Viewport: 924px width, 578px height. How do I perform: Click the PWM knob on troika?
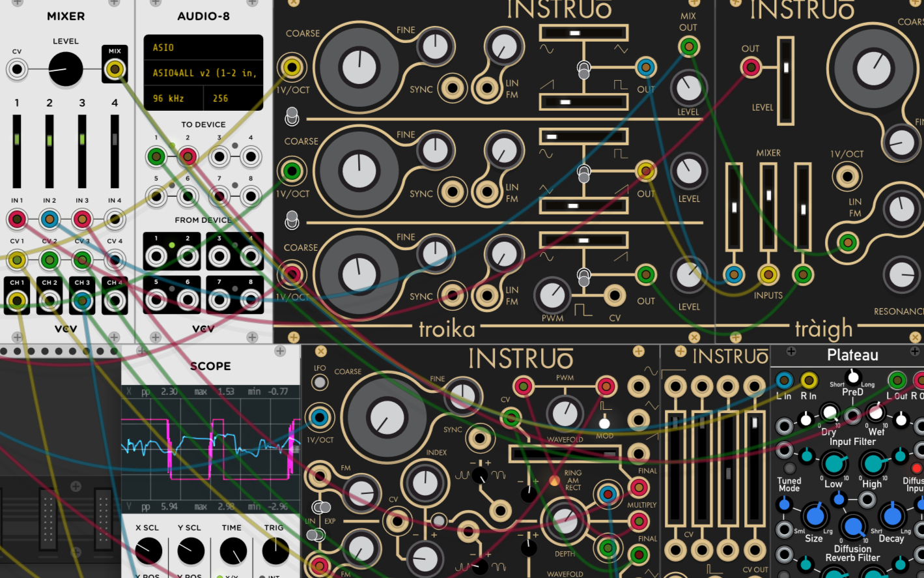point(552,295)
